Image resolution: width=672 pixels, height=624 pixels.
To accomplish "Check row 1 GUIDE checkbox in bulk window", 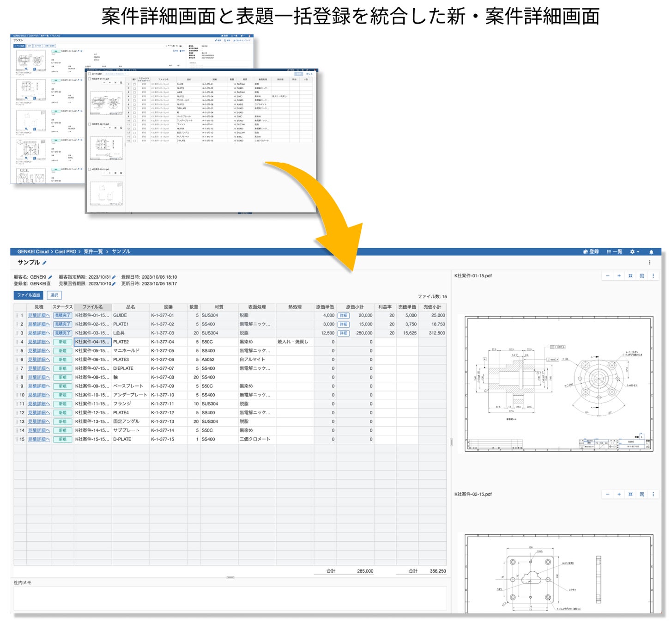I will pyautogui.click(x=134, y=85).
